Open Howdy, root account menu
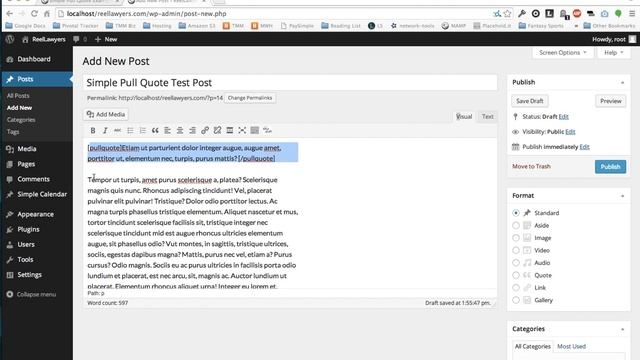 [x=614, y=39]
